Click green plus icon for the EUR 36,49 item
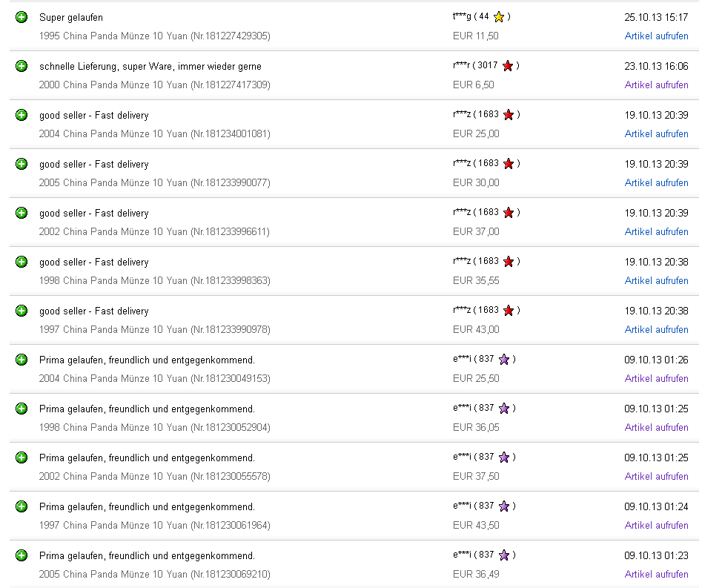 click(21, 555)
